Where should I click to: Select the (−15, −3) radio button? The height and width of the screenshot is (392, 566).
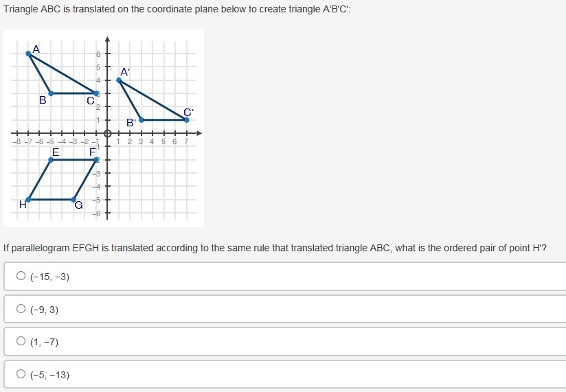(x=21, y=276)
